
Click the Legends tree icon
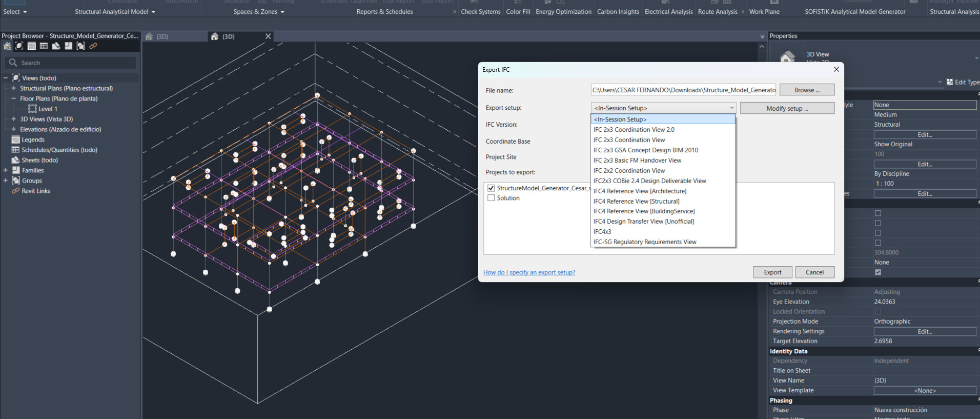click(16, 139)
